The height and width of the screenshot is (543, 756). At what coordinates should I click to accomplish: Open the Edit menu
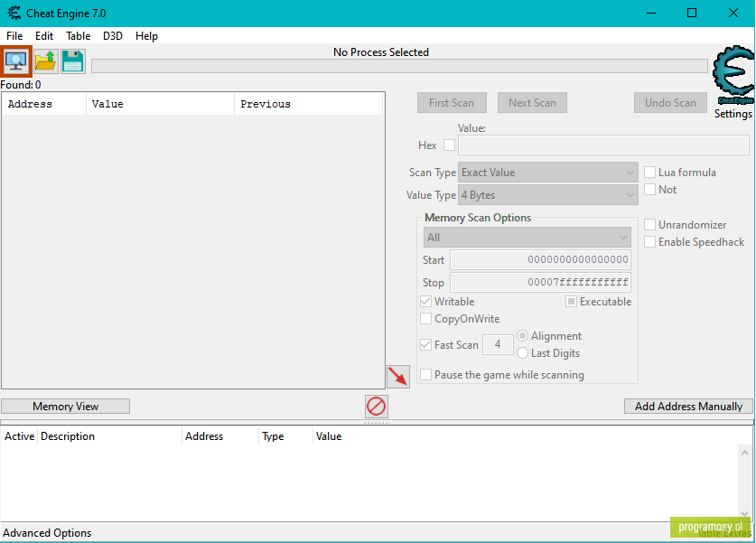(x=44, y=35)
